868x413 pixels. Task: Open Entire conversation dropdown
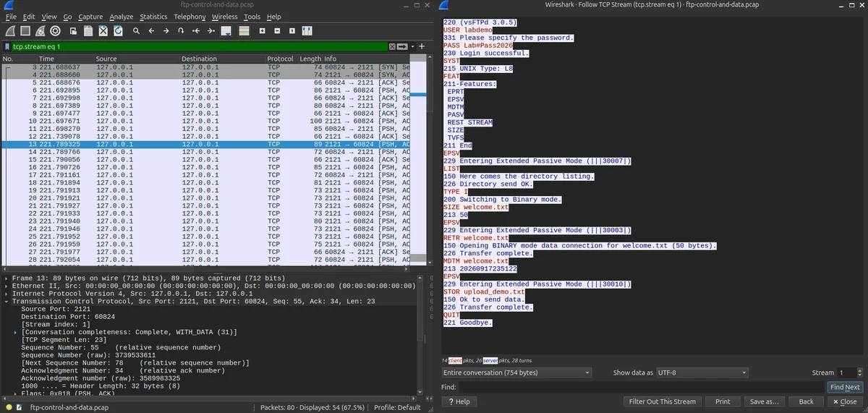pyautogui.click(x=516, y=372)
